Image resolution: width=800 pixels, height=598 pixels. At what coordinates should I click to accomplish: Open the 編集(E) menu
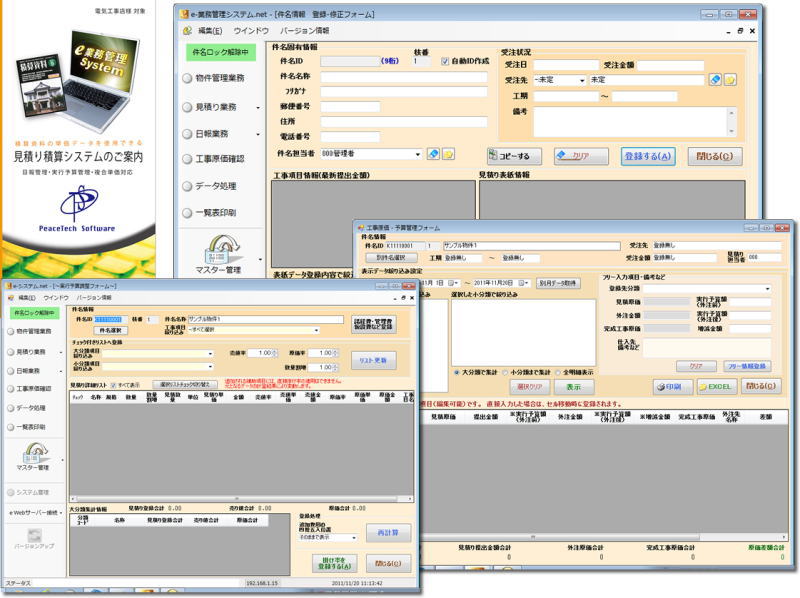pos(209,30)
